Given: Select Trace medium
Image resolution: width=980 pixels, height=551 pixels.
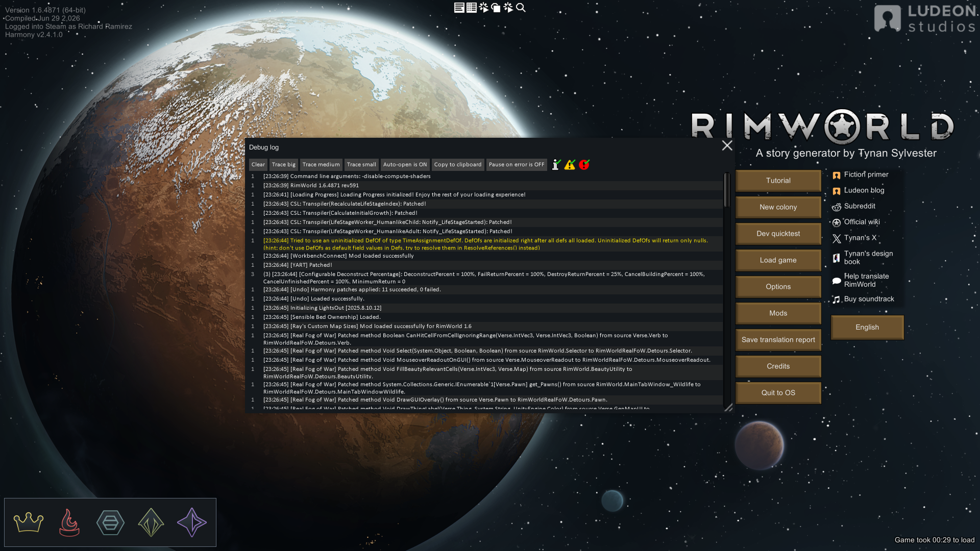Looking at the screenshot, I should (321, 164).
